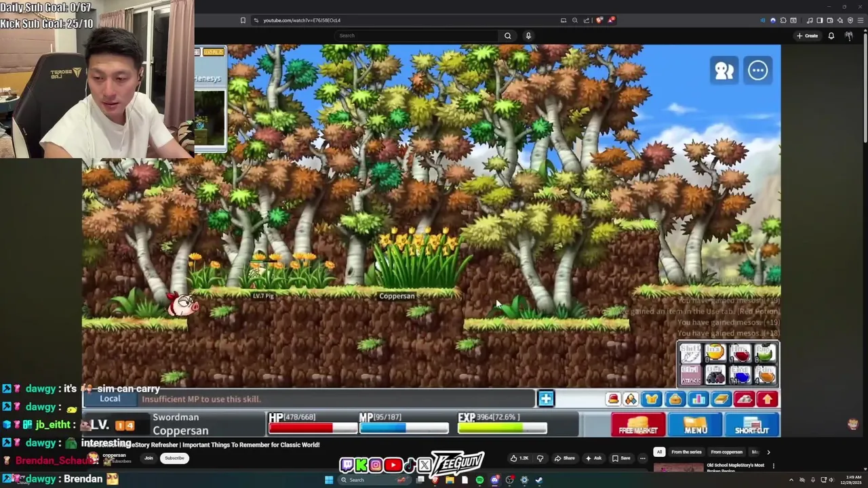868x488 pixels.
Task: Click the browser URL address bar
Action: point(407,20)
